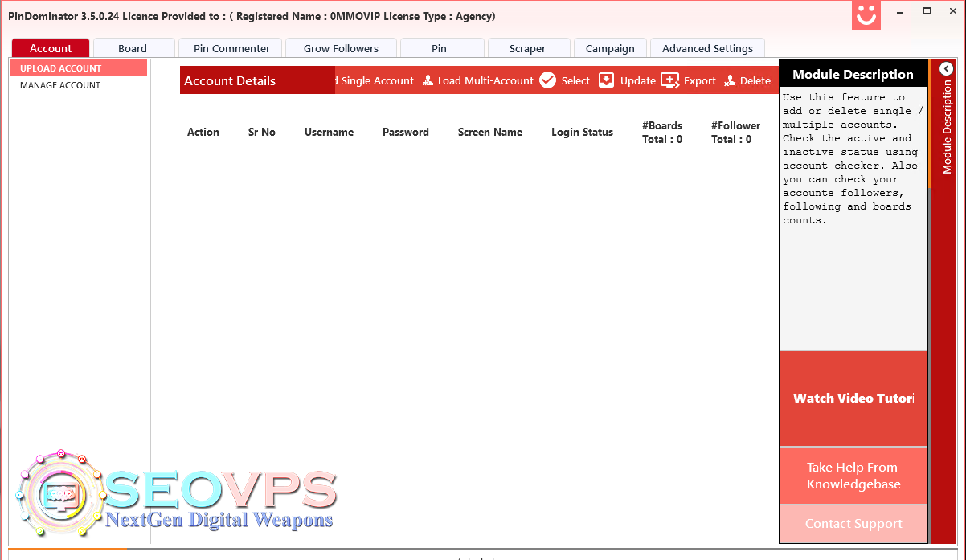This screenshot has width=966, height=560.
Task: Minimize the PinDominator window
Action: tap(901, 11)
